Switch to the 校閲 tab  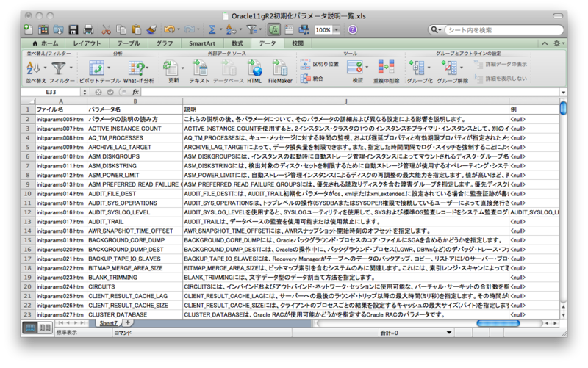[298, 43]
